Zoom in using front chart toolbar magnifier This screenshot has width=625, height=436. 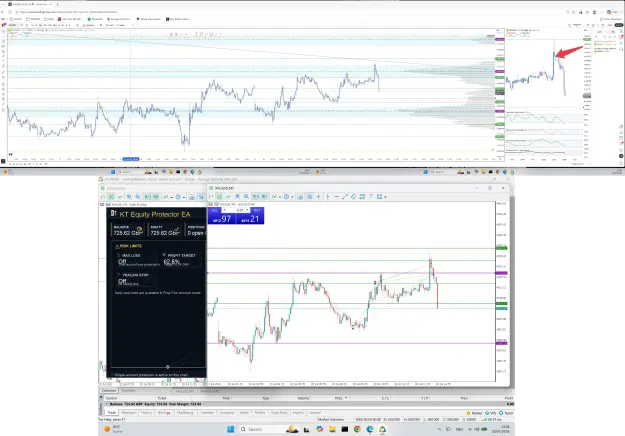[x=238, y=196]
